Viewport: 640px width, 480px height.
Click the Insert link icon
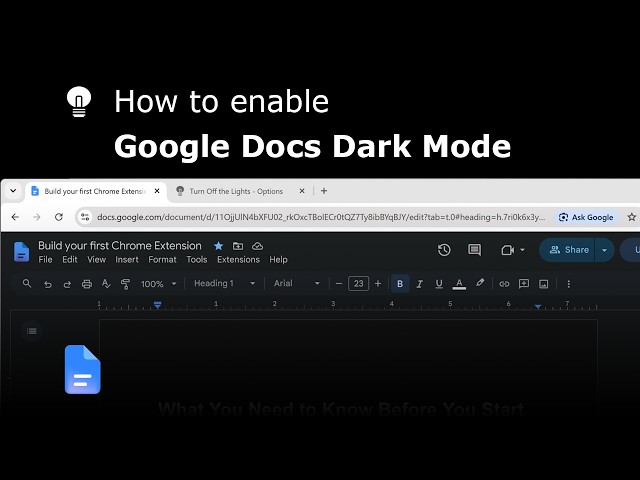[504, 284]
